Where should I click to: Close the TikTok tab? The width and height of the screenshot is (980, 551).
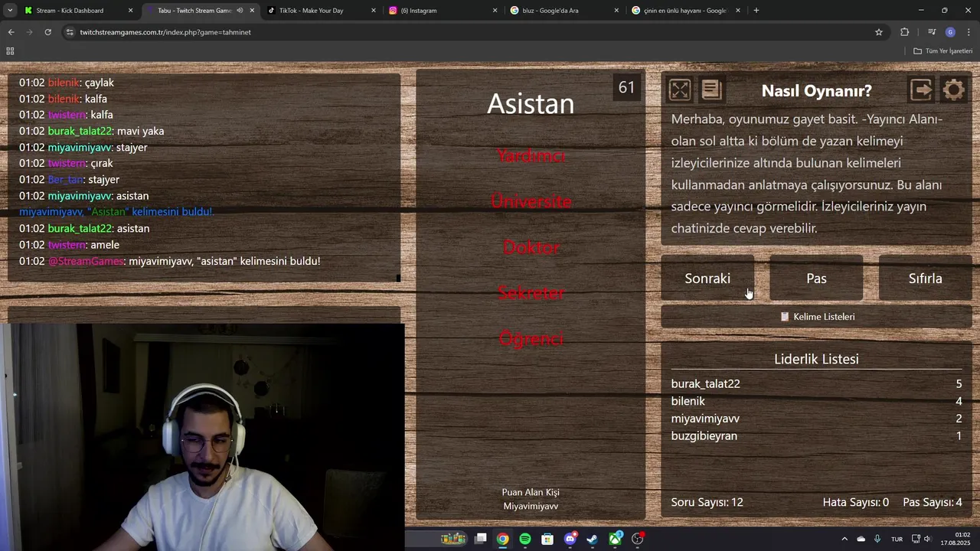coord(374,11)
